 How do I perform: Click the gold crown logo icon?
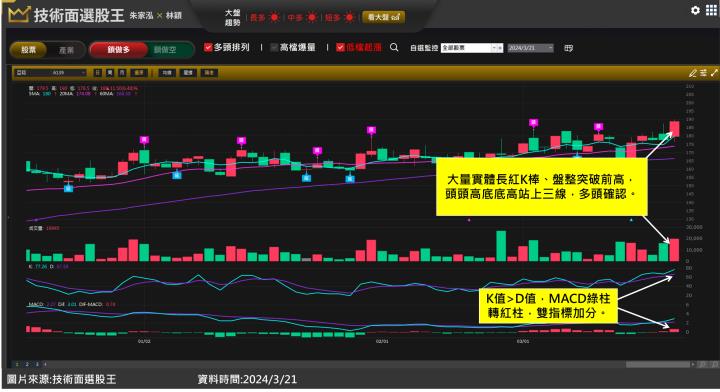point(19,14)
